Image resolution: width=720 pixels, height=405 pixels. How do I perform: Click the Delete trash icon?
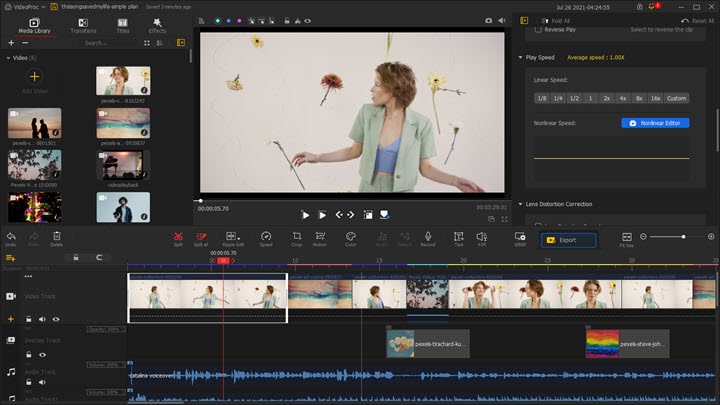pyautogui.click(x=56, y=235)
